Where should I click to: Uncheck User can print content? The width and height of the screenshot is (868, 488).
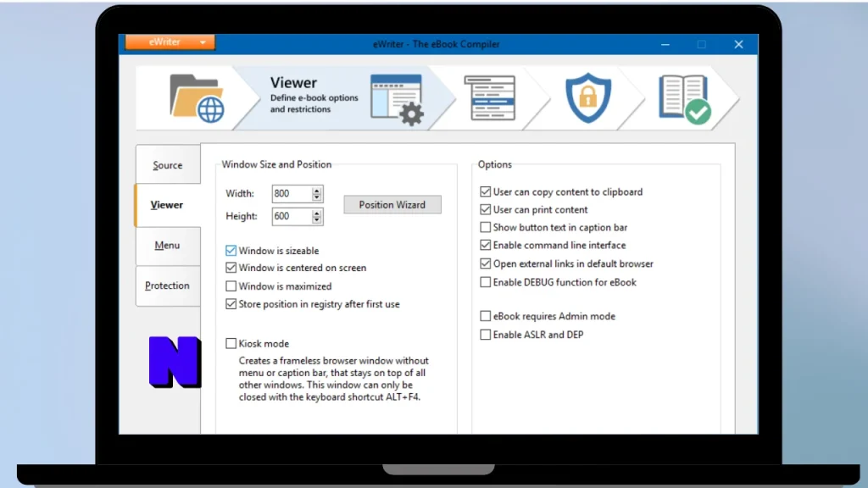486,210
